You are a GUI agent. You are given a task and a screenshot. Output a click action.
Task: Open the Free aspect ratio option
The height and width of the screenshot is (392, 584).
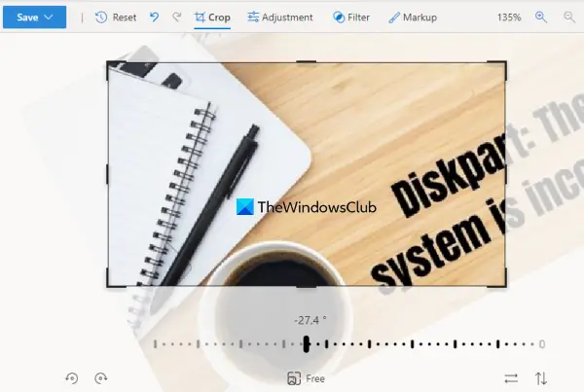tap(307, 378)
